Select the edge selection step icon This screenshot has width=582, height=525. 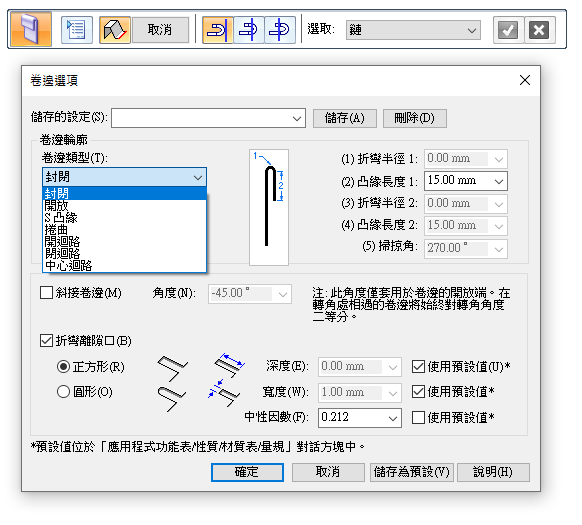click(115, 30)
